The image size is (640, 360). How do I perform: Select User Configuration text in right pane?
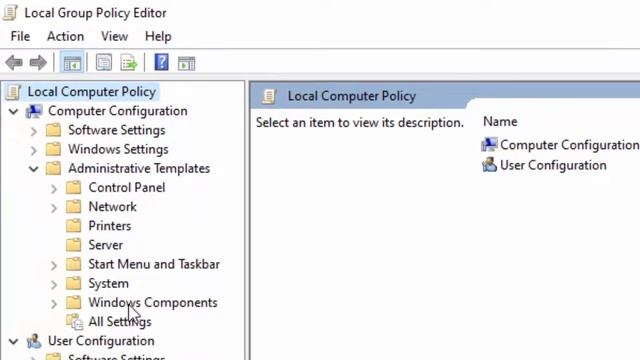(553, 165)
